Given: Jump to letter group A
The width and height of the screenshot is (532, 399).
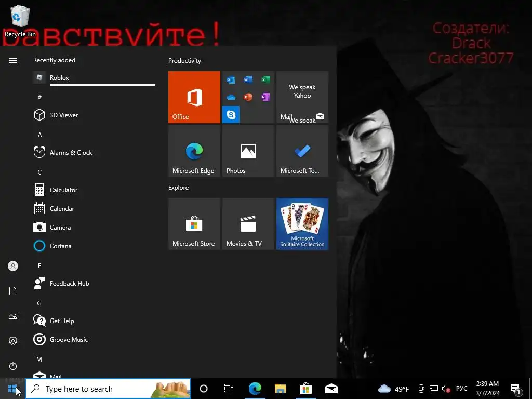Looking at the screenshot, I should tap(39, 135).
